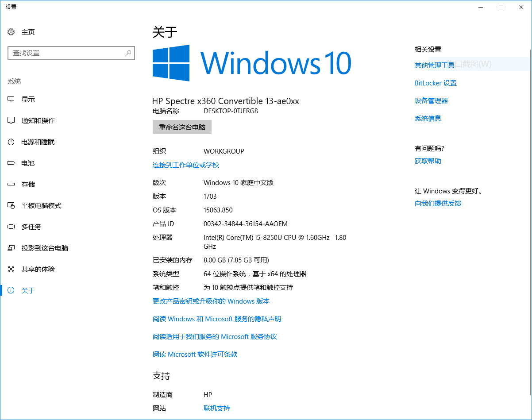Open 连接到工作单位或学校 link
This screenshot has height=420, width=532.
click(x=186, y=165)
